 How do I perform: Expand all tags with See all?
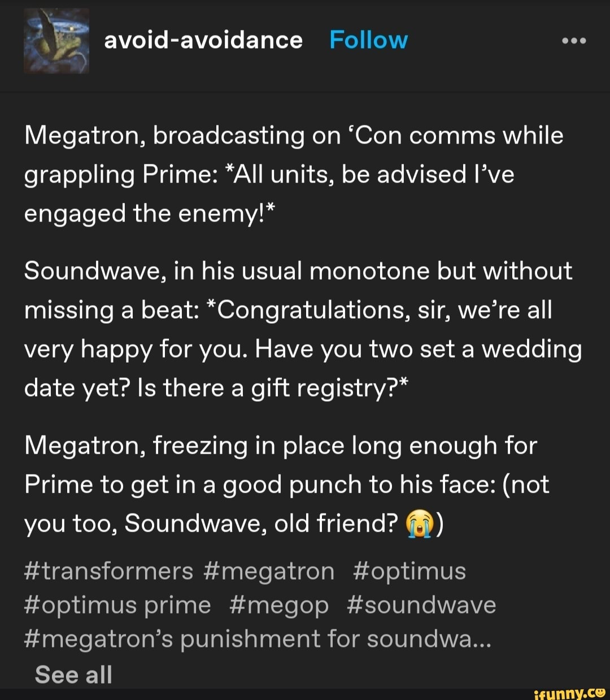coord(73,675)
